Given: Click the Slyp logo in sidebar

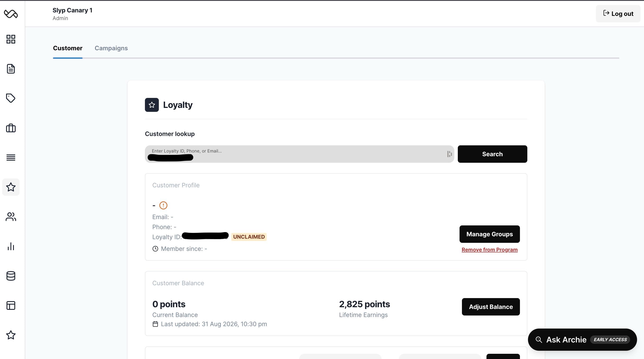Looking at the screenshot, I should [11, 14].
